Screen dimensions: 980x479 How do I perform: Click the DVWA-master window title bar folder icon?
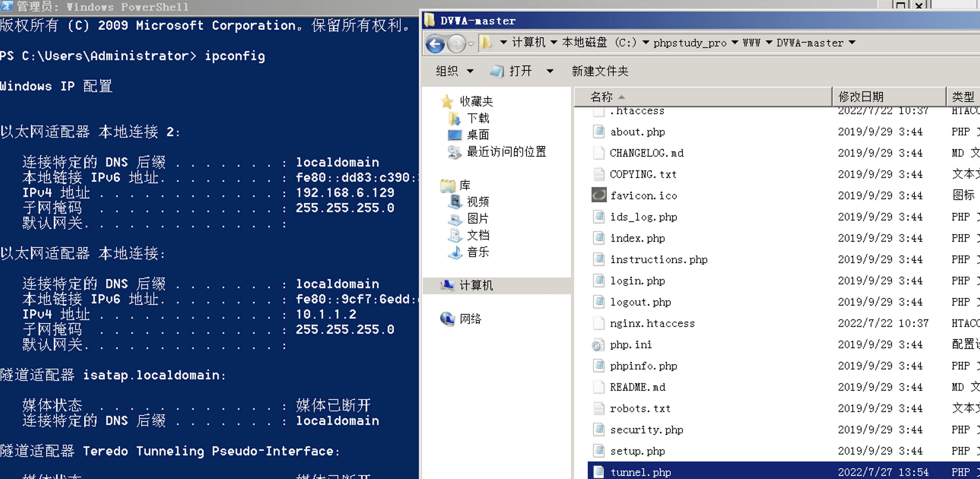coord(429,20)
